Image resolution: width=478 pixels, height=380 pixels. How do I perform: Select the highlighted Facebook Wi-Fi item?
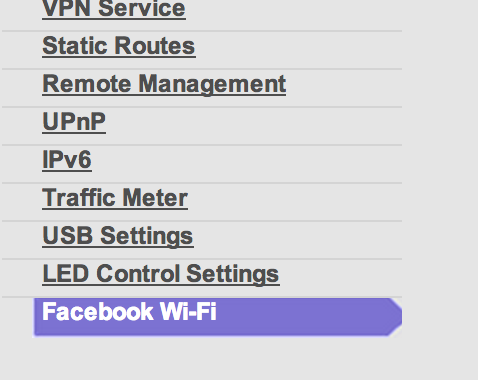pyautogui.click(x=218, y=317)
